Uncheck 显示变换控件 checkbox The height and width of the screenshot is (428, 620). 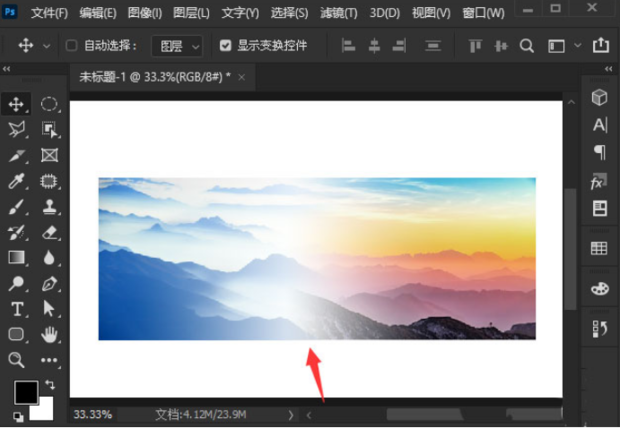tap(225, 45)
